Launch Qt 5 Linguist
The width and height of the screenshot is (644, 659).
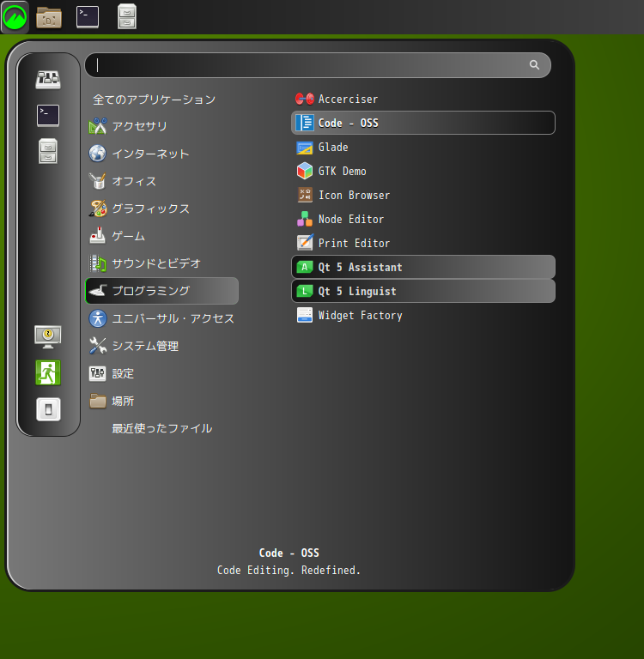[423, 291]
